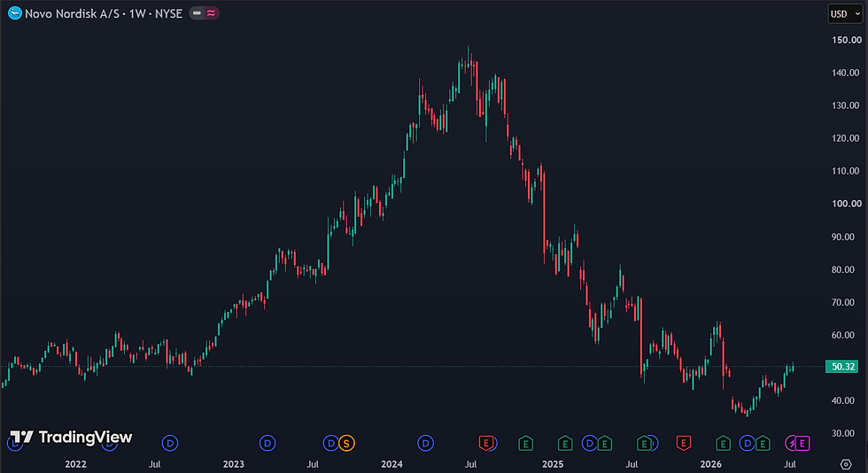
Task: Click the red earnings E marker near Jul 2024
Action: (486, 443)
